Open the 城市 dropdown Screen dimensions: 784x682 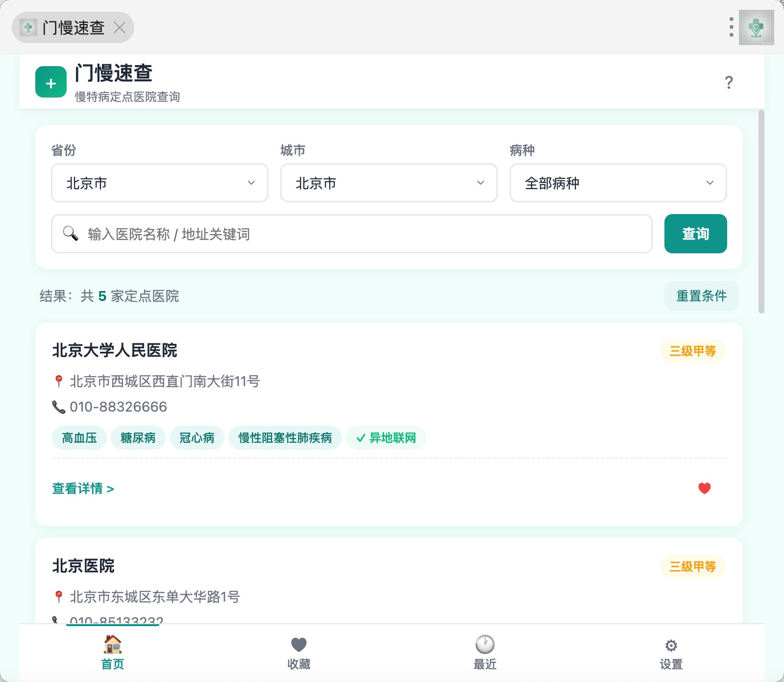(389, 183)
